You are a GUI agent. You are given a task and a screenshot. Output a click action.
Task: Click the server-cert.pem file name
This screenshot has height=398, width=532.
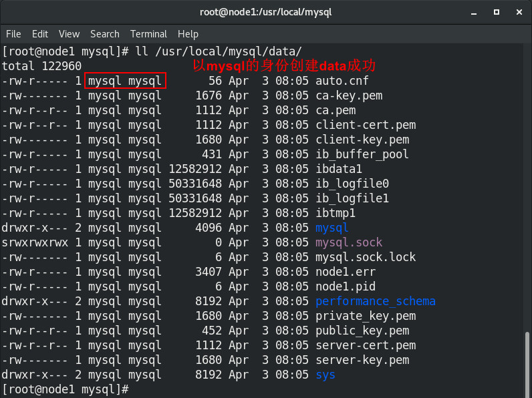click(366, 345)
